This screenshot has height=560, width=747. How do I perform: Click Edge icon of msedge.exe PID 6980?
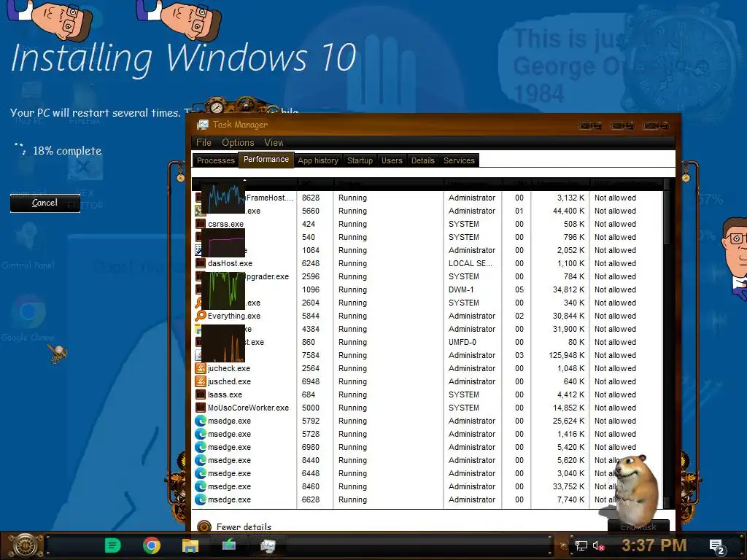pyautogui.click(x=201, y=447)
